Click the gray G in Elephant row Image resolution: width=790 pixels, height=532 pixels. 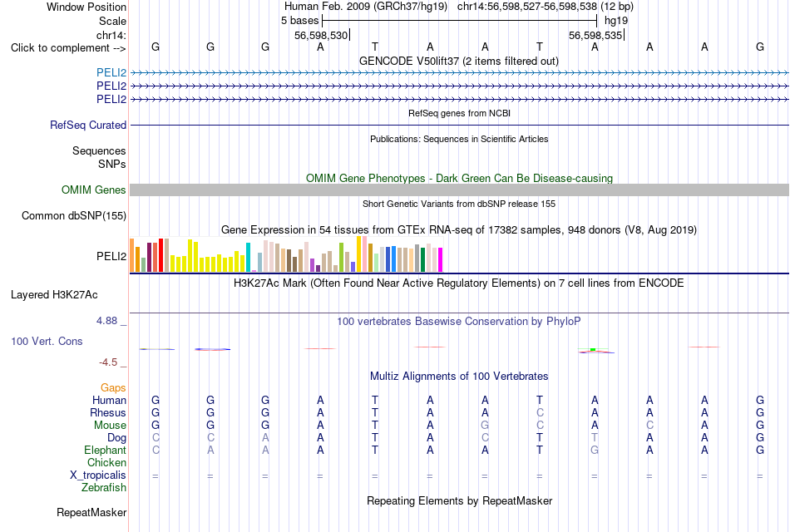click(595, 450)
